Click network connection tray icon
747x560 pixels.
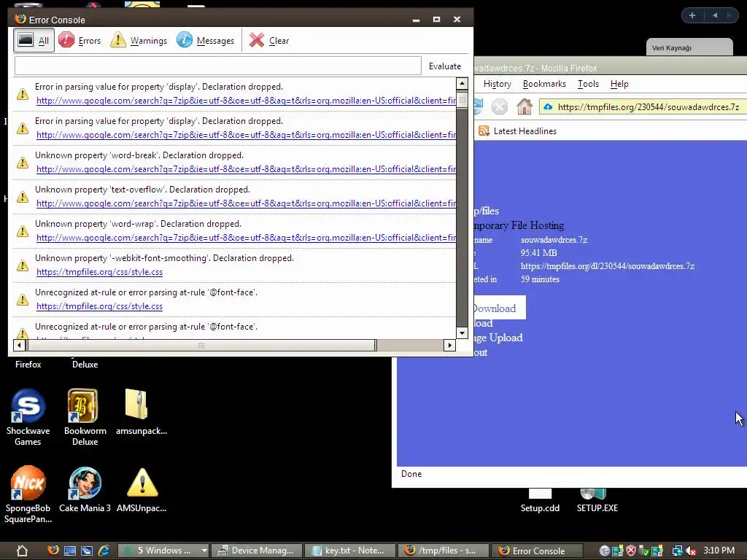point(677,551)
